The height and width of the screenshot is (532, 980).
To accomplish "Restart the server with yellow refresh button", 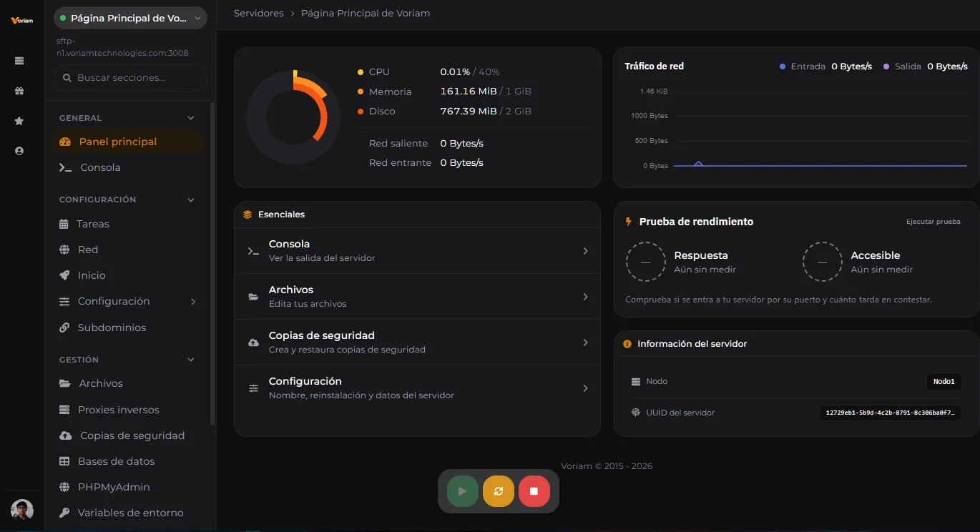I will tap(499, 491).
